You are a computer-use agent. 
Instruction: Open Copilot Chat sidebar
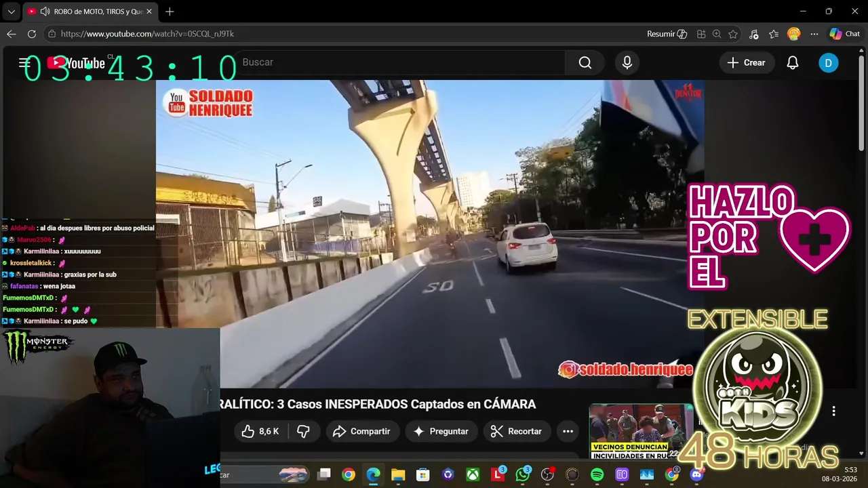845,34
